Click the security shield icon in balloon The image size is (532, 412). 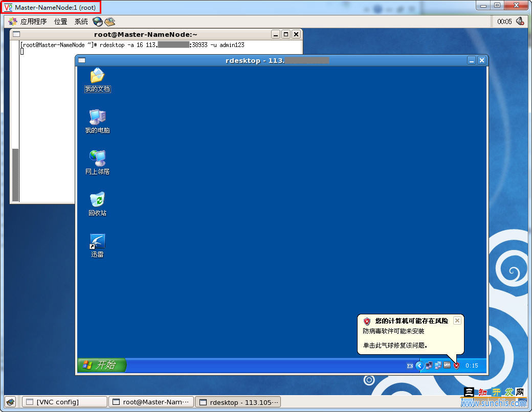(x=367, y=321)
